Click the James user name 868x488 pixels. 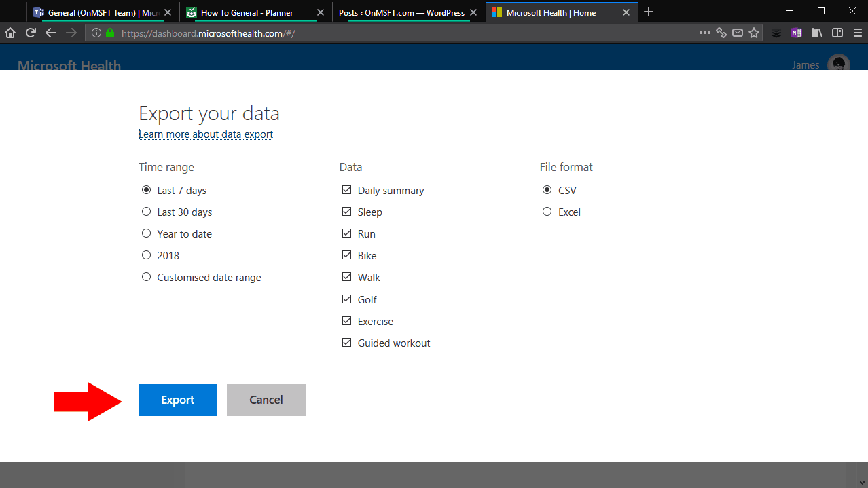point(806,65)
